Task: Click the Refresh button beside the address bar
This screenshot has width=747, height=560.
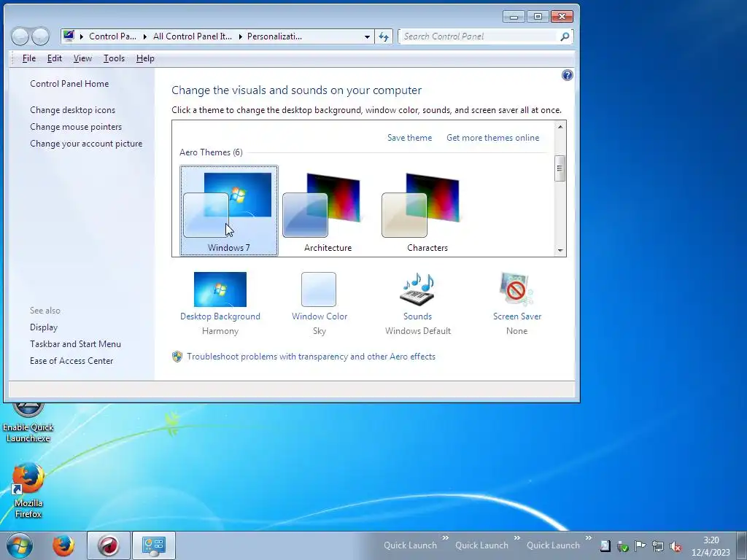Action: [x=384, y=36]
